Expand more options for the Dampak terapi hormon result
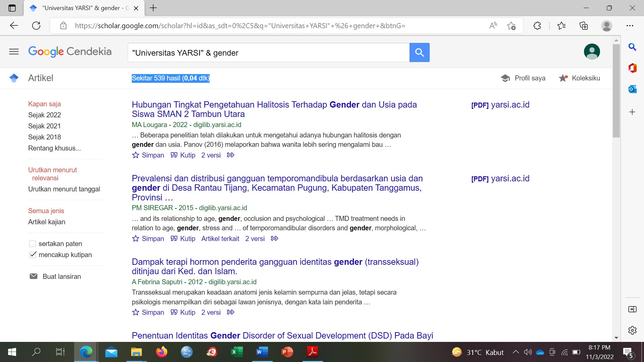 pyautogui.click(x=230, y=312)
